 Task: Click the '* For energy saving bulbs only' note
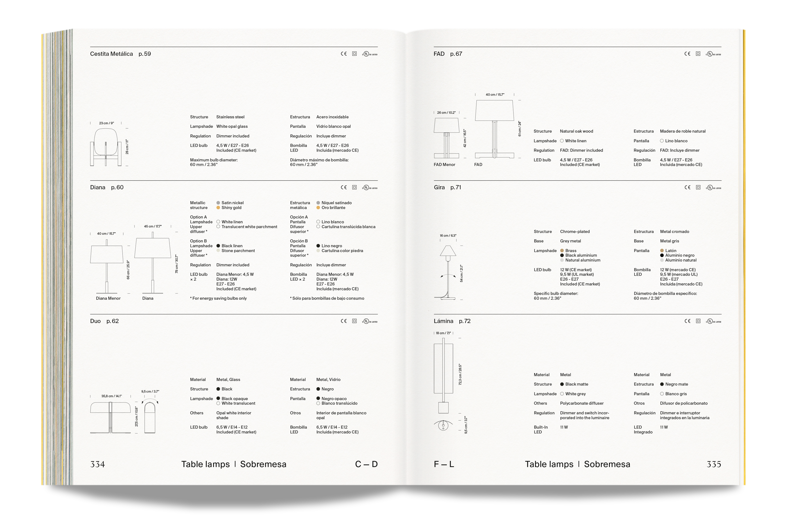[218, 298]
